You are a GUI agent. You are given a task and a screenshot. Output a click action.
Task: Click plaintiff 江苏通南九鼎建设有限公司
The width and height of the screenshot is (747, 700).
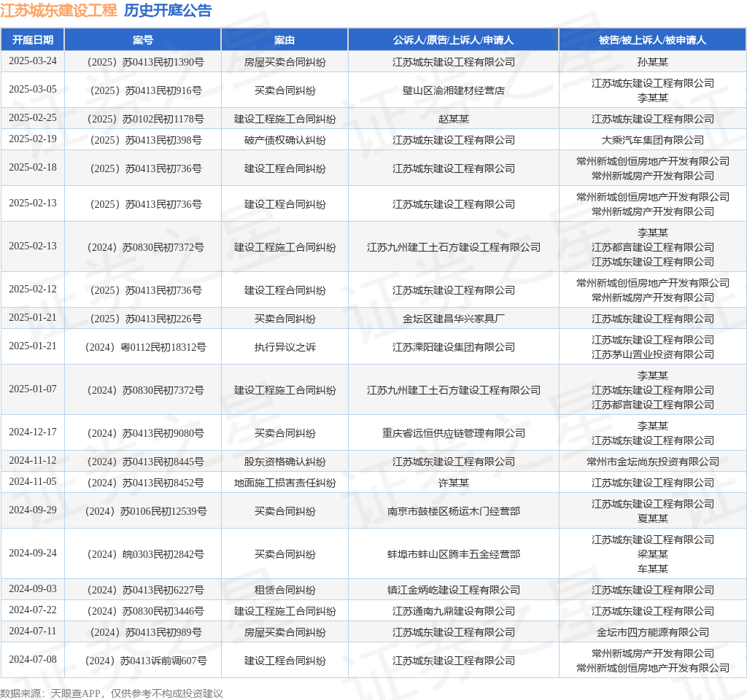coord(453,612)
